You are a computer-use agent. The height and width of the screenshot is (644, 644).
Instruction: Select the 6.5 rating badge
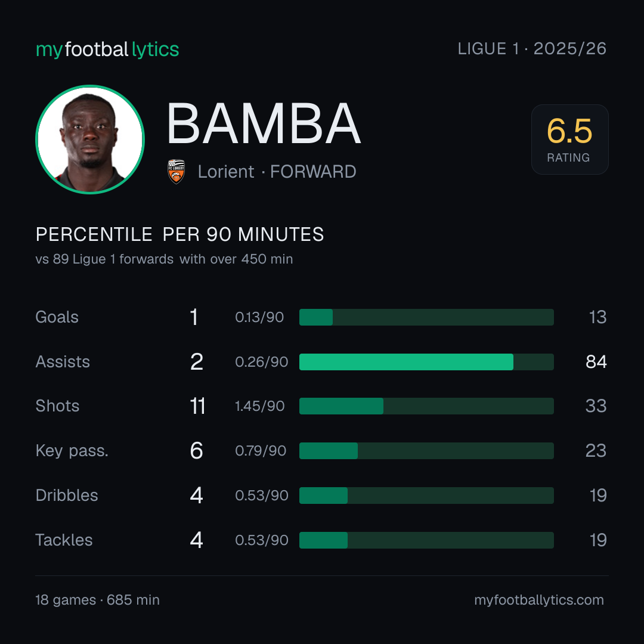coord(569,139)
